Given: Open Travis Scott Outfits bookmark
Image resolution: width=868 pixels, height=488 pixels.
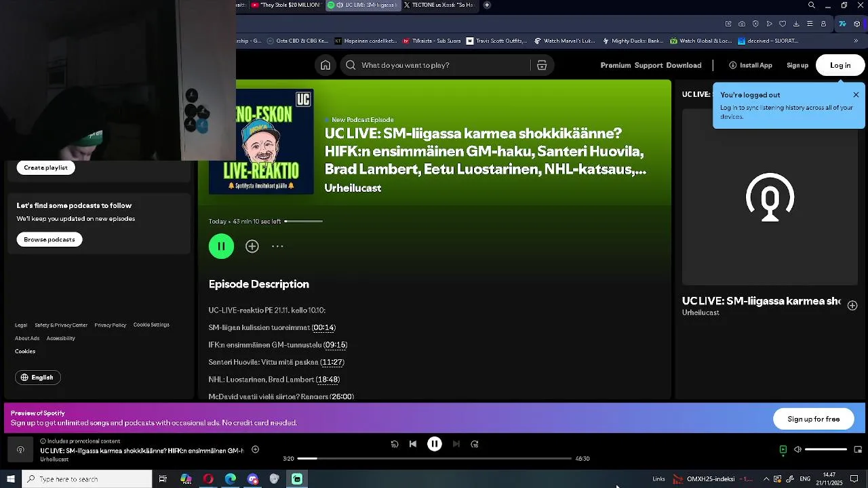Looking at the screenshot, I should 496,41.
